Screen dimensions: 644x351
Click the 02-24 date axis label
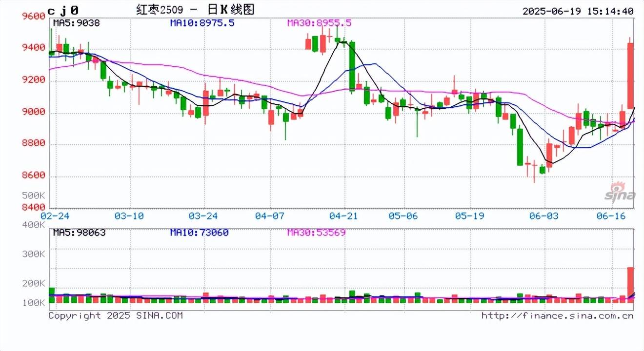pos(54,215)
